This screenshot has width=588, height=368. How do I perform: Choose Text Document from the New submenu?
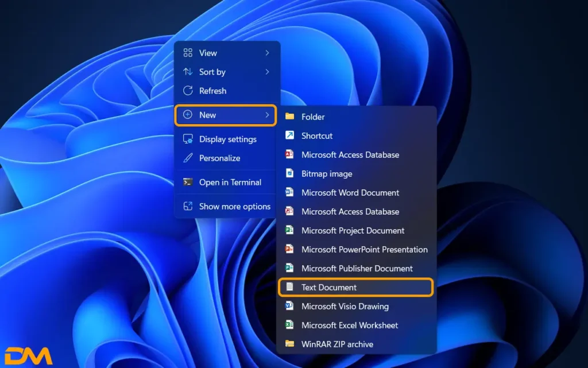[329, 287]
